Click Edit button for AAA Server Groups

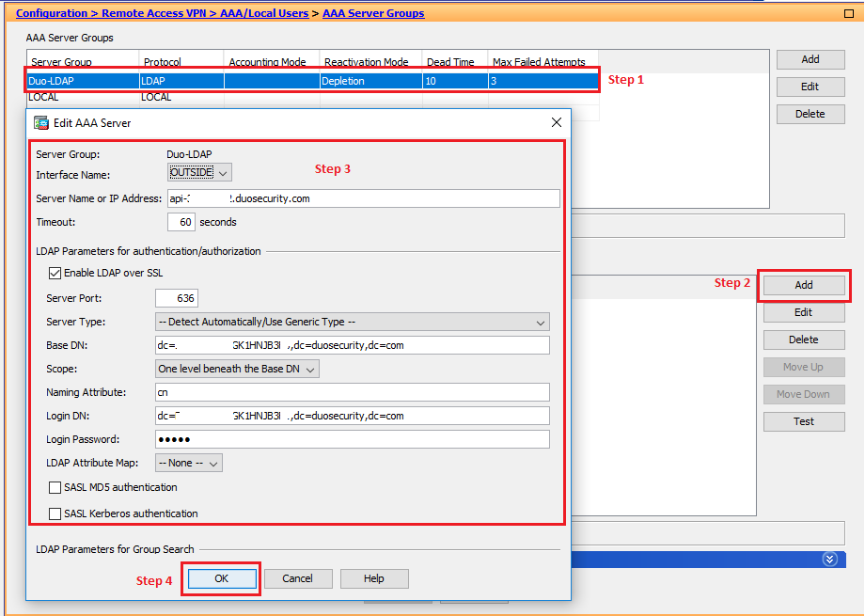tap(810, 87)
